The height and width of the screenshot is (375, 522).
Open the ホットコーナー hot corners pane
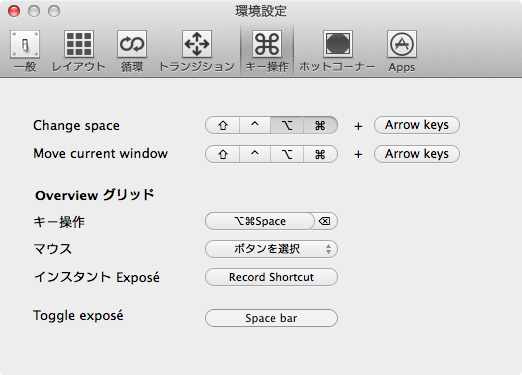337,51
